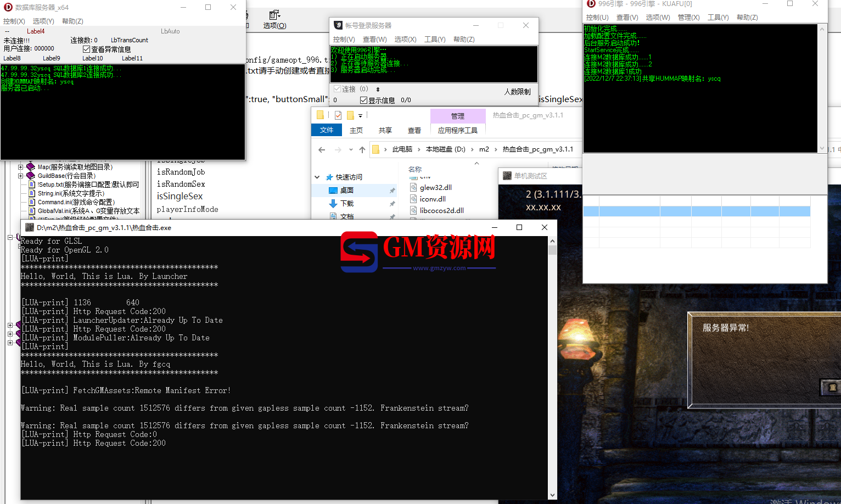Toggle the 查看异常信息 checkbox
The width and height of the screenshot is (841, 504).
[86, 49]
